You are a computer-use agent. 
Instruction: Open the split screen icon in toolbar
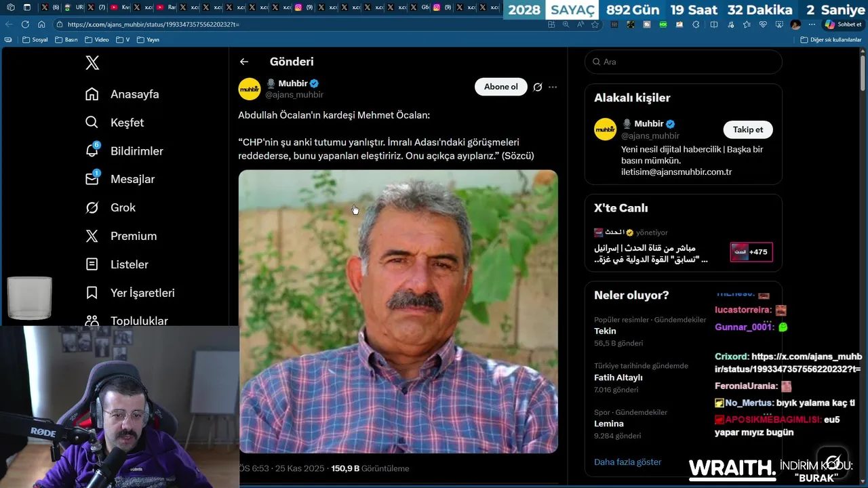(x=714, y=24)
